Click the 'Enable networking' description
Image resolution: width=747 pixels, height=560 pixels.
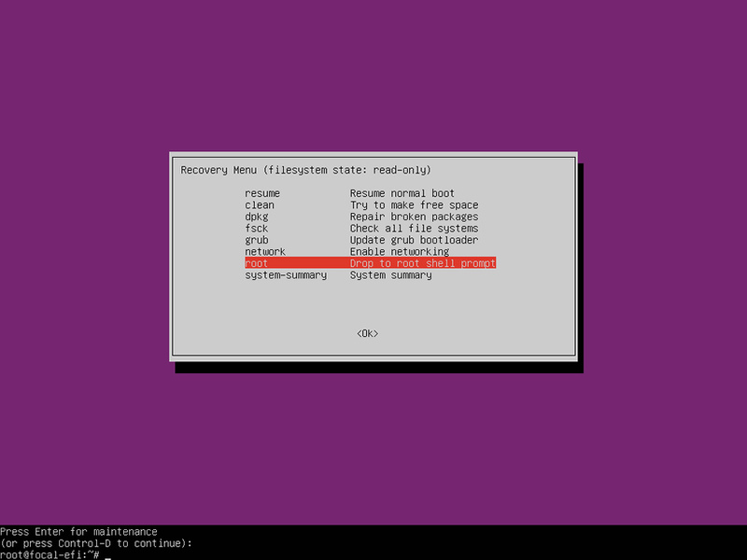pyautogui.click(x=400, y=251)
